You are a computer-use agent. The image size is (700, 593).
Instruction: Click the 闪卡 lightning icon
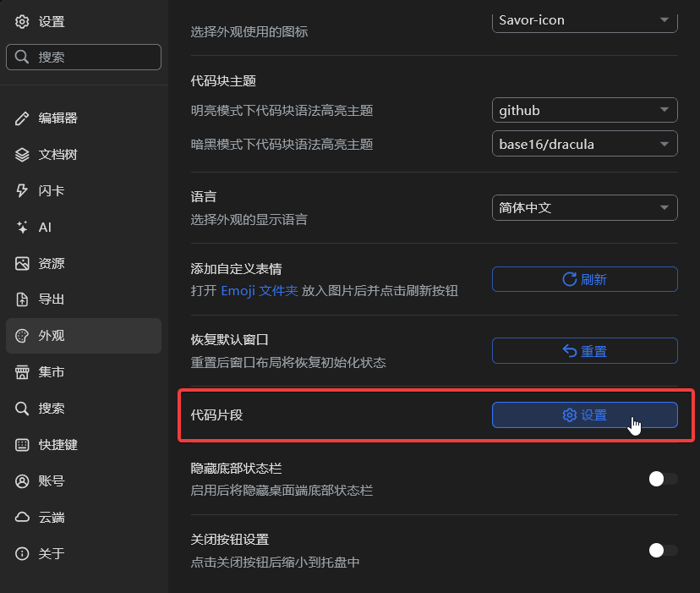click(22, 191)
